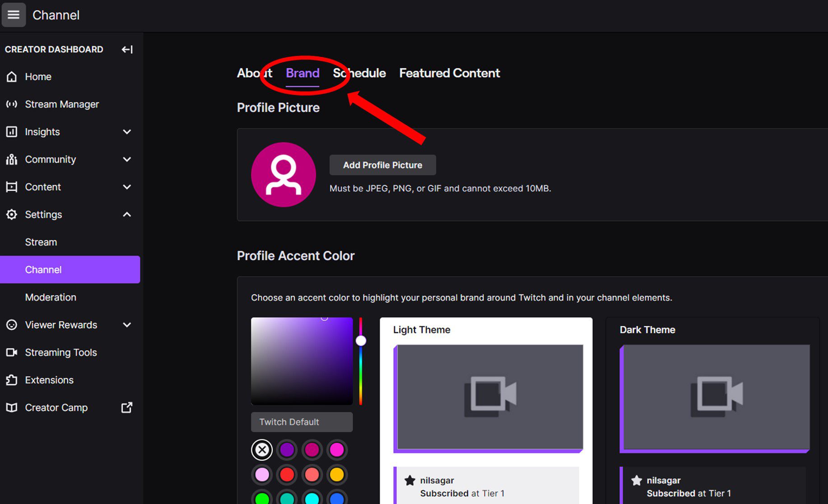Select the reset default swatch with X

pyautogui.click(x=262, y=449)
